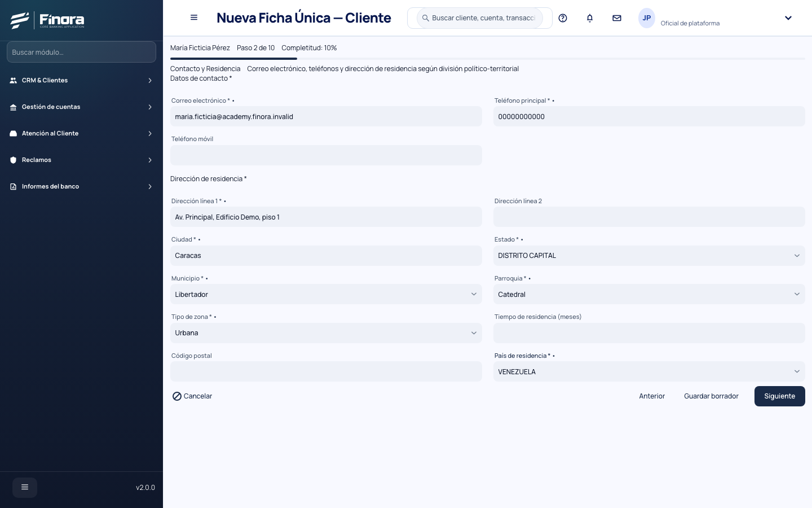Click Guardar borrador
The height and width of the screenshot is (508, 812).
click(x=711, y=396)
